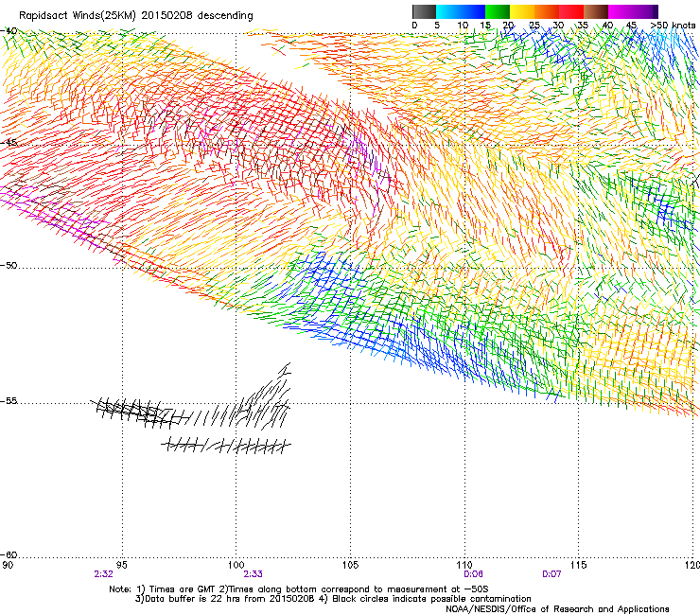Screen dimensions: 700x615
Task: Click the longitude label '95'
Action: coord(122,566)
